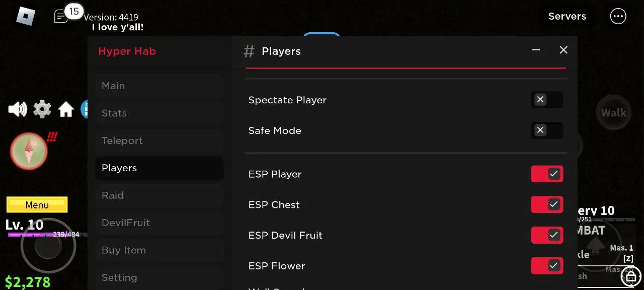Select the DevilFruit sidebar tab
The width and height of the screenshot is (644, 290).
(x=159, y=223)
